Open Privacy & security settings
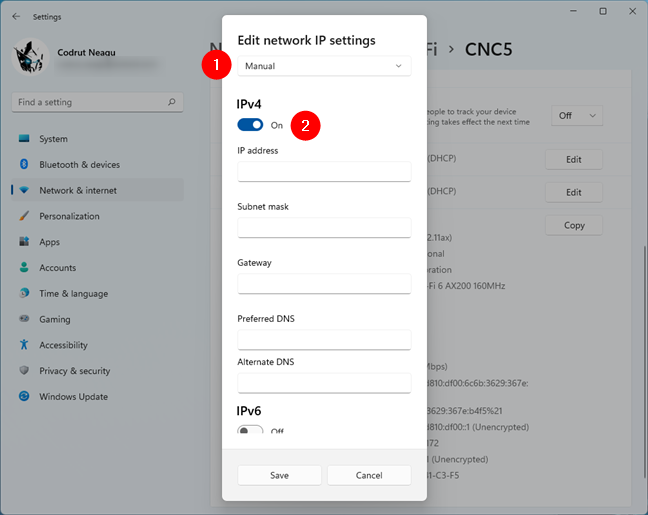Image resolution: width=648 pixels, height=515 pixels. point(98,370)
